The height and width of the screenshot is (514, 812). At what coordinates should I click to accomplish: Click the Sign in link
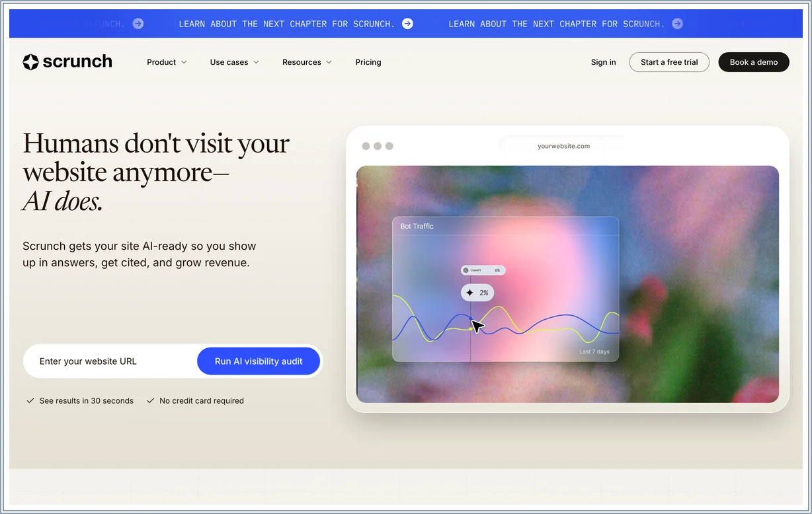(603, 62)
